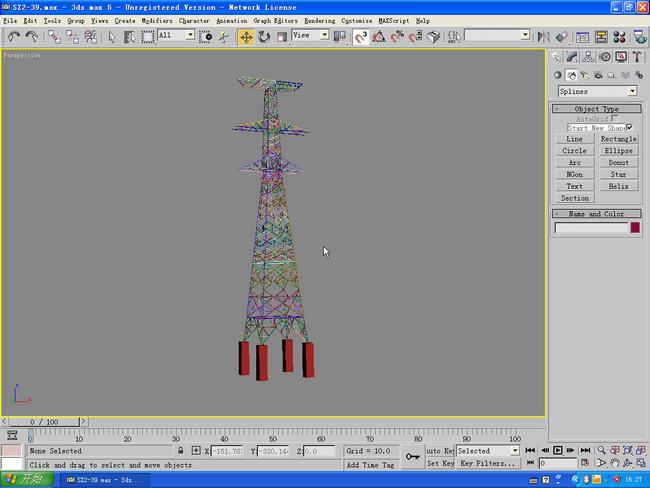The height and width of the screenshot is (488, 650).
Task: Switch to the Modify command panel tab
Action: click(x=572, y=57)
